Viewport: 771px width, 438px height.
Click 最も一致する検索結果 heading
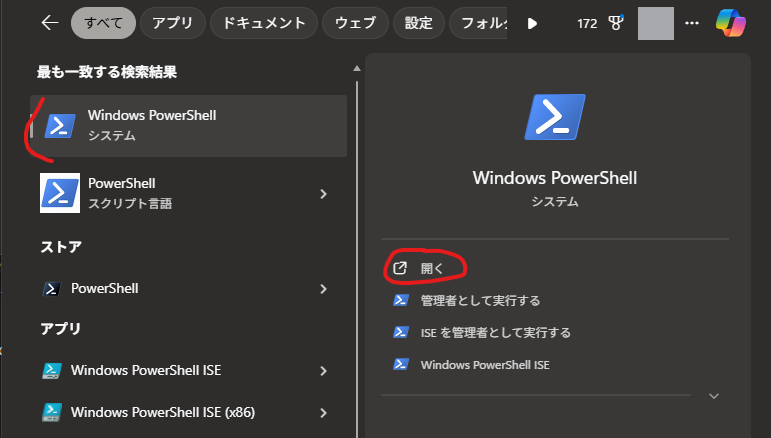tap(107, 72)
